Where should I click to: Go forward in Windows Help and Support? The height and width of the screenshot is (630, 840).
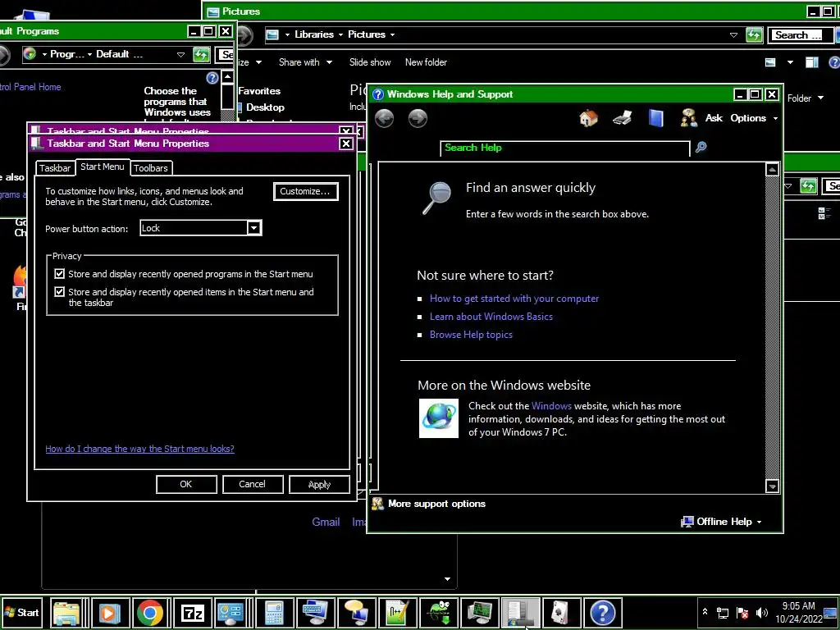tap(418, 118)
